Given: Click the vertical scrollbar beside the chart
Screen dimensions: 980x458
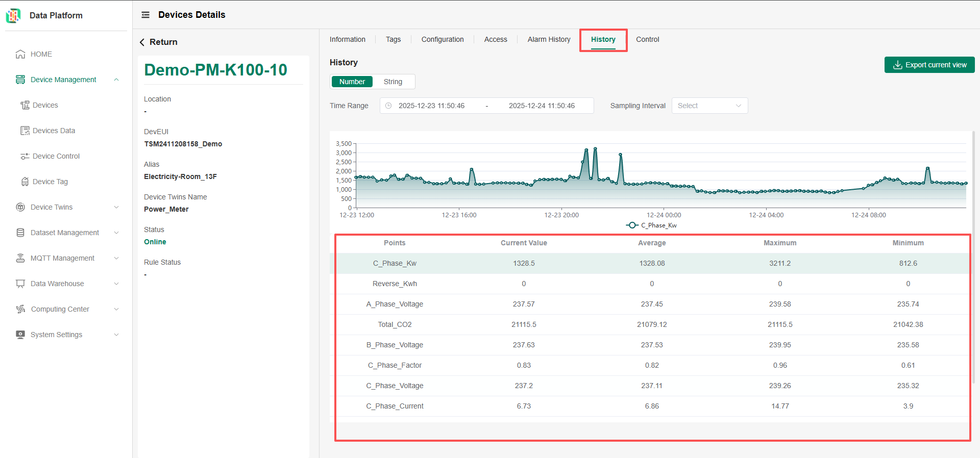Looking at the screenshot, I should pyautogui.click(x=973, y=255).
